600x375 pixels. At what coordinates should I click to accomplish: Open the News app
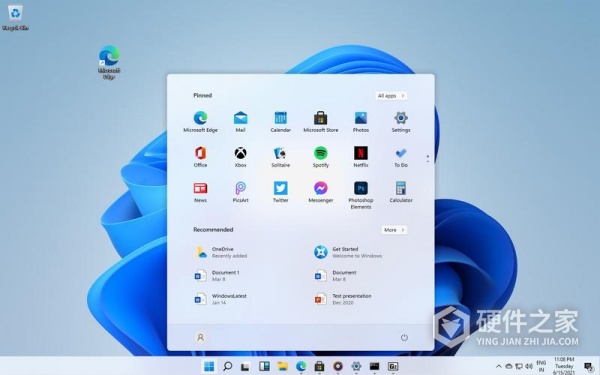200,192
